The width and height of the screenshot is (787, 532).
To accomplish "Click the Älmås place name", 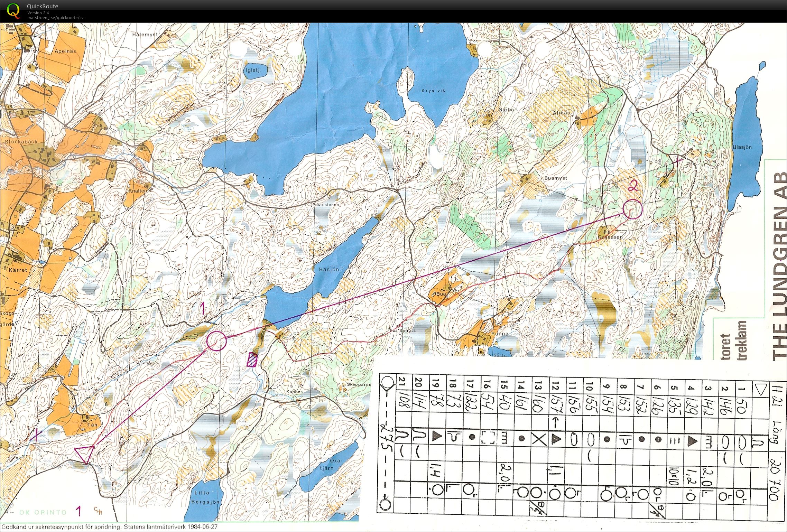I will [x=561, y=113].
